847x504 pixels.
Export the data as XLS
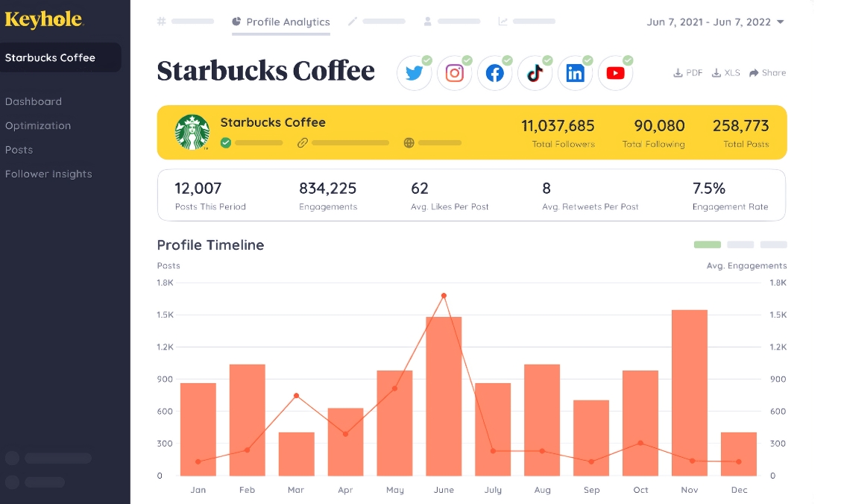click(x=726, y=73)
